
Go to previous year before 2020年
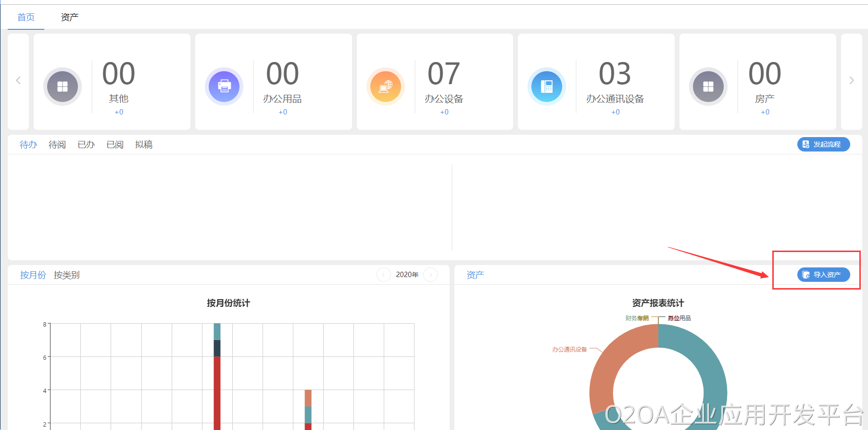pyautogui.click(x=383, y=275)
